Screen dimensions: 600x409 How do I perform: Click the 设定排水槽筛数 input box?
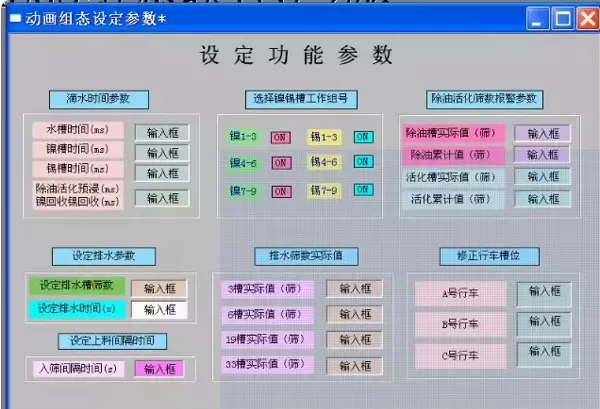pyautogui.click(x=159, y=288)
